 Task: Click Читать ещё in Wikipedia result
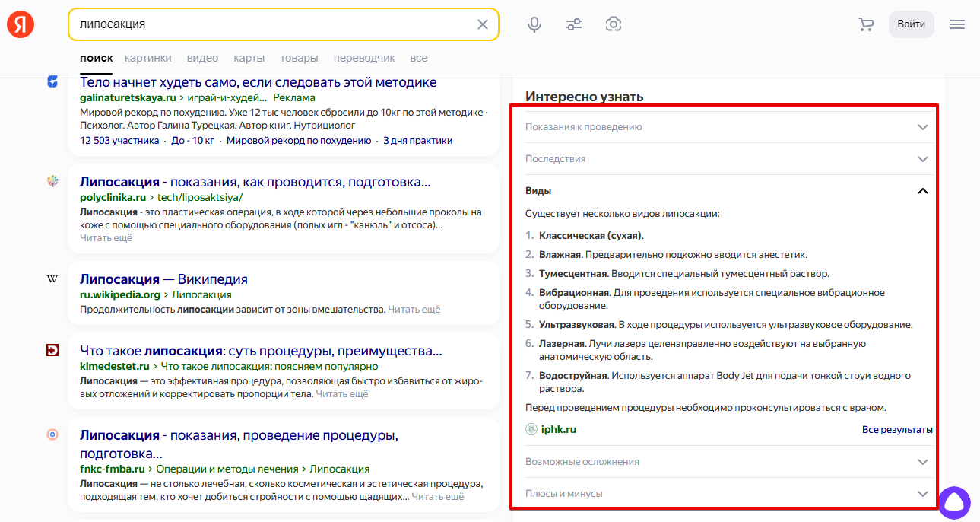tap(414, 310)
